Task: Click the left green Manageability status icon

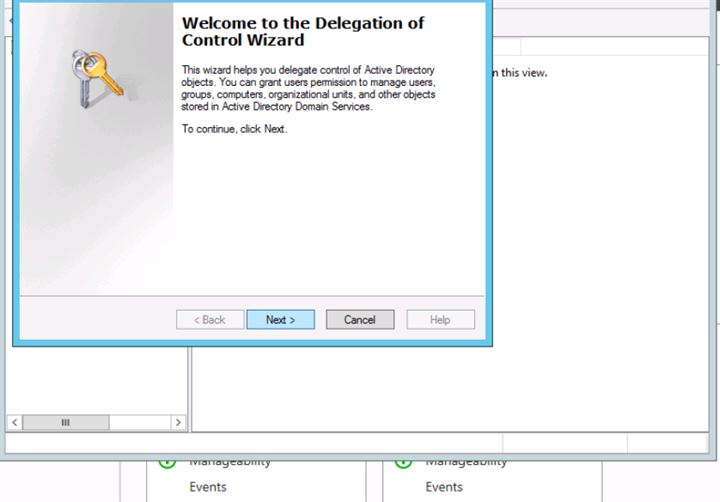Action: (x=167, y=462)
